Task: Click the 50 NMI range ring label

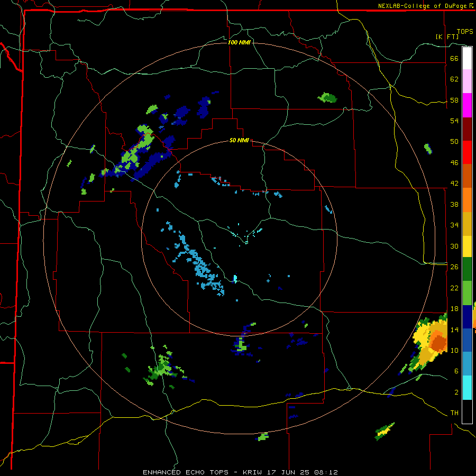Action: click(239, 140)
